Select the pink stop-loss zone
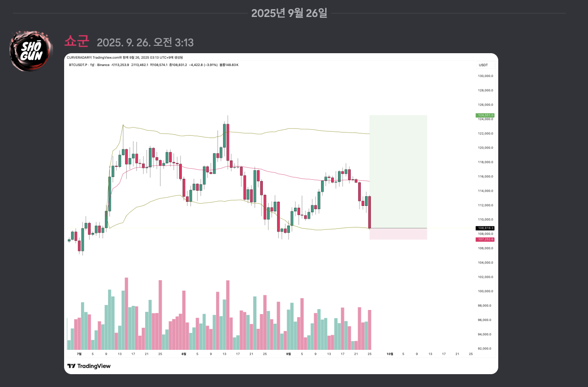This screenshot has height=387, width=588. pos(398,234)
